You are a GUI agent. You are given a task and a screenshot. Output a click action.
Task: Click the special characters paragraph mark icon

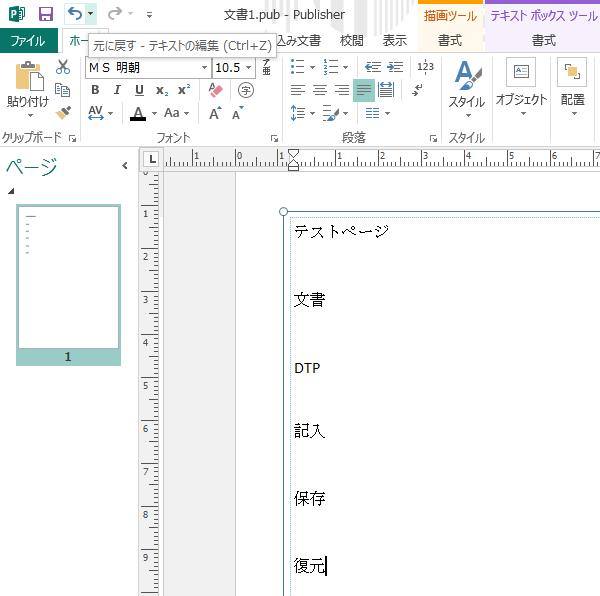click(417, 90)
